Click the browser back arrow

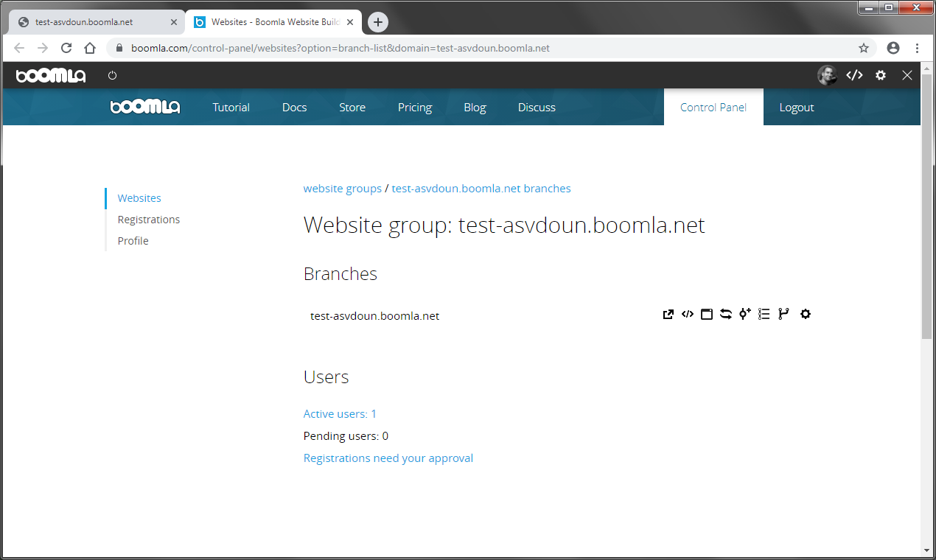[x=19, y=48]
